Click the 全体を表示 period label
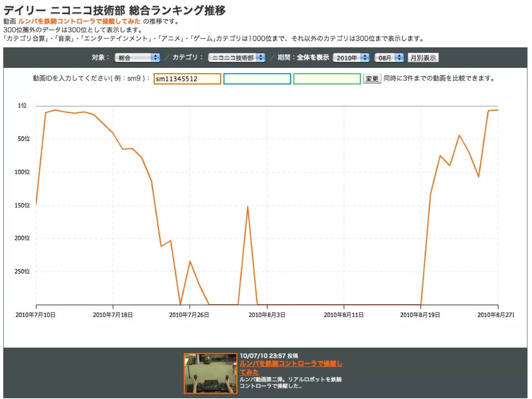The height and width of the screenshot is (399, 532). click(313, 57)
